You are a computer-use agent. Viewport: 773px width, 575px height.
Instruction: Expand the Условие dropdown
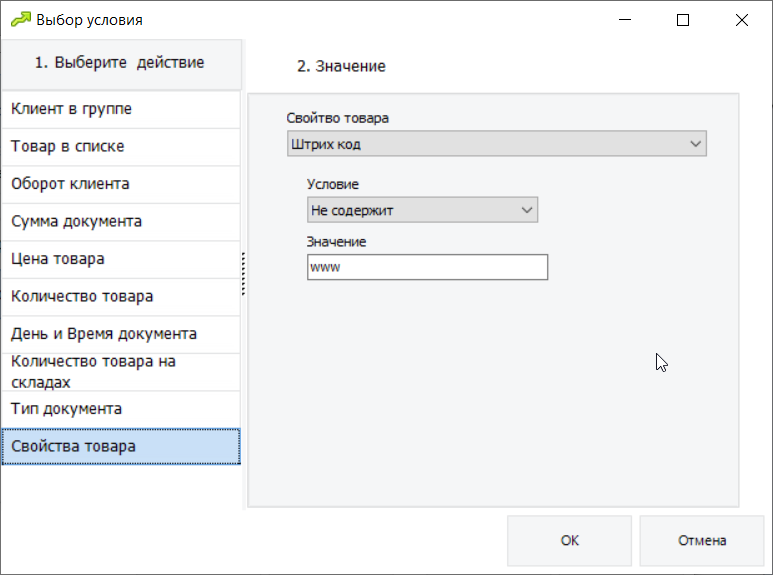422,210
